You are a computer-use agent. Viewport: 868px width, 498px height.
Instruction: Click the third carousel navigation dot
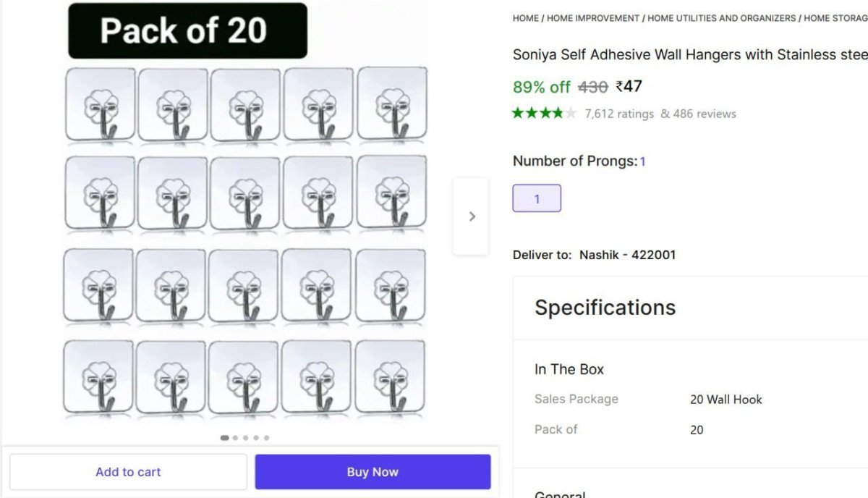pyautogui.click(x=245, y=437)
